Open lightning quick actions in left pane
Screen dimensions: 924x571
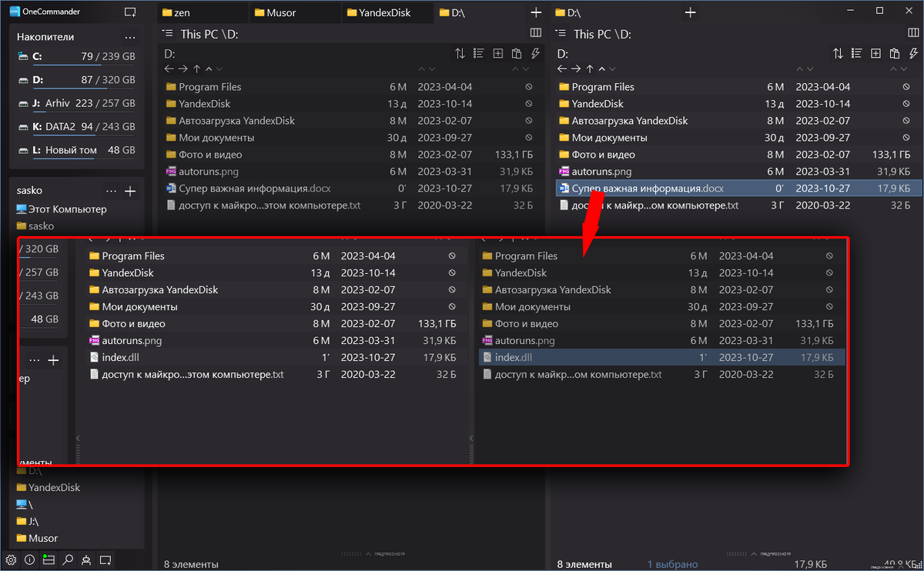click(535, 53)
